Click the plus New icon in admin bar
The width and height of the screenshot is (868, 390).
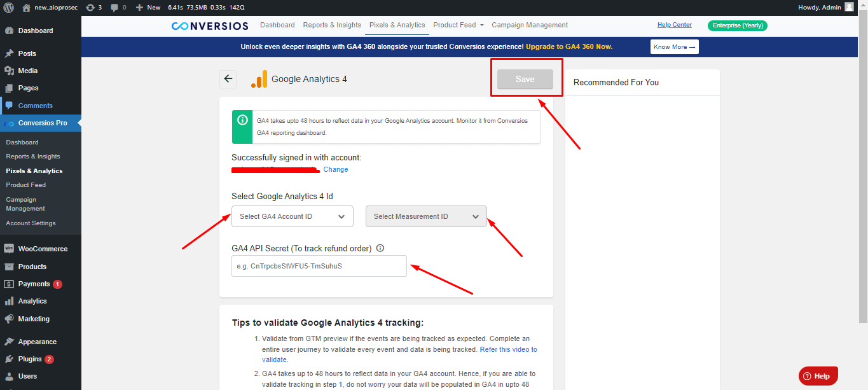click(x=139, y=8)
